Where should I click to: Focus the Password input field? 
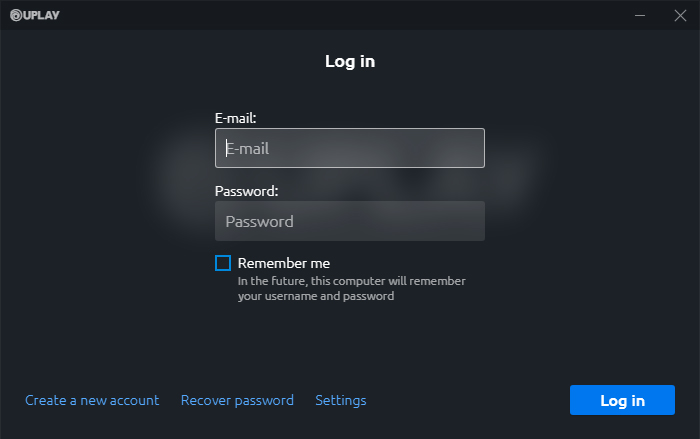click(x=350, y=221)
